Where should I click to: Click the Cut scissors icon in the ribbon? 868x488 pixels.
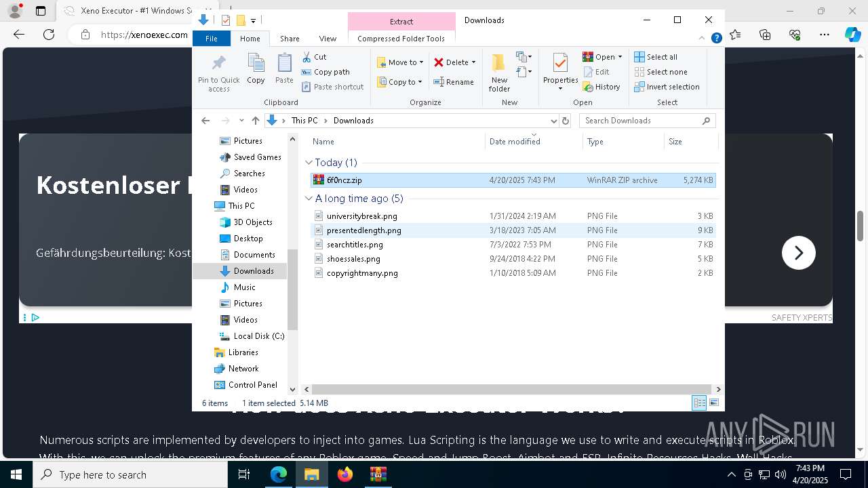[307, 57]
